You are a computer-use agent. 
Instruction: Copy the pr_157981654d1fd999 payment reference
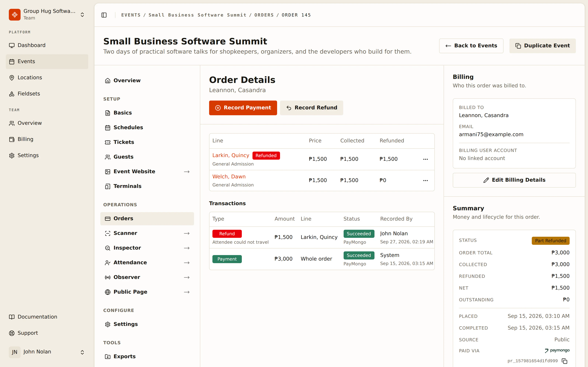pos(565,361)
